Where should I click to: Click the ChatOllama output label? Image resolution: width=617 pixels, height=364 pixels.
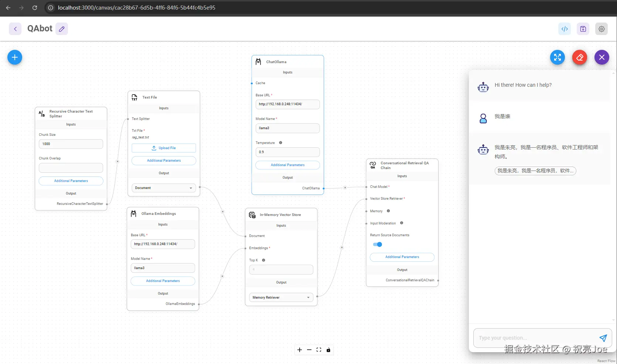click(311, 188)
